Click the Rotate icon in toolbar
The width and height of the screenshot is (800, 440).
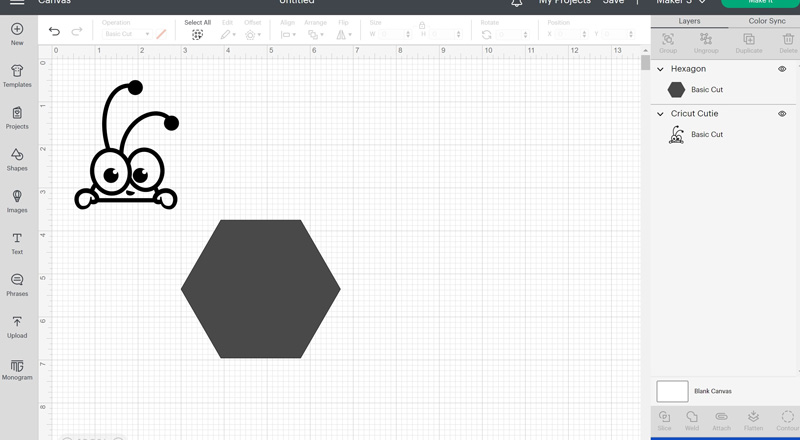pyautogui.click(x=486, y=35)
